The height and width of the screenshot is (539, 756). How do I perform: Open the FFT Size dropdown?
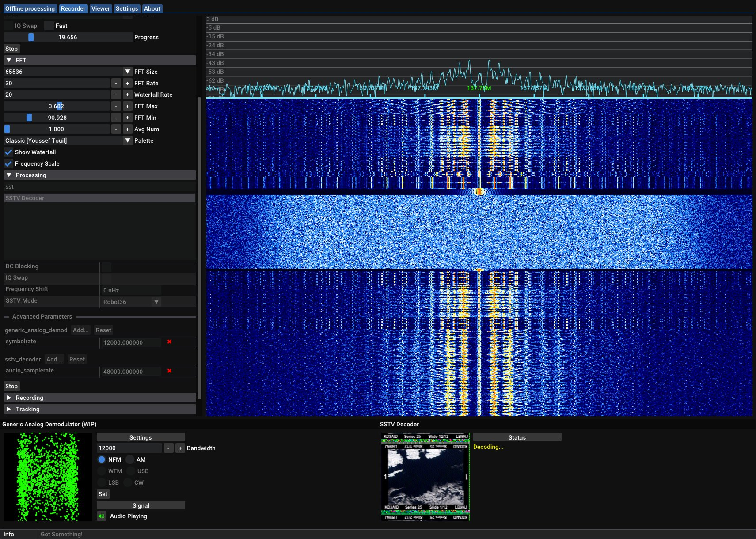(127, 72)
